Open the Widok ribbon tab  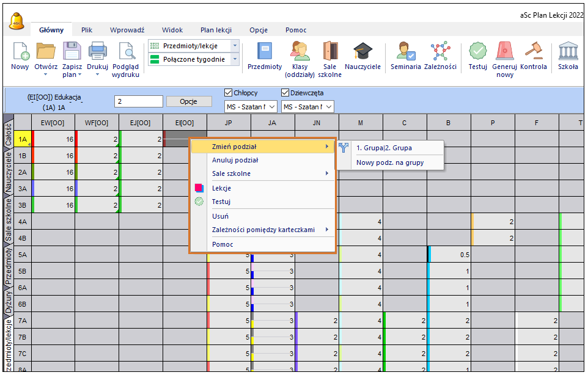click(172, 30)
